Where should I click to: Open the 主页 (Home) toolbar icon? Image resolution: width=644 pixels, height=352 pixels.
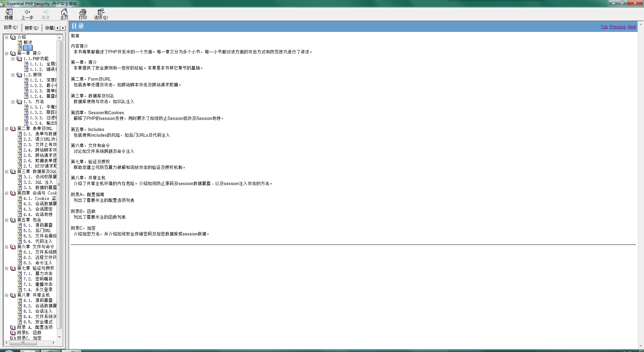click(64, 14)
